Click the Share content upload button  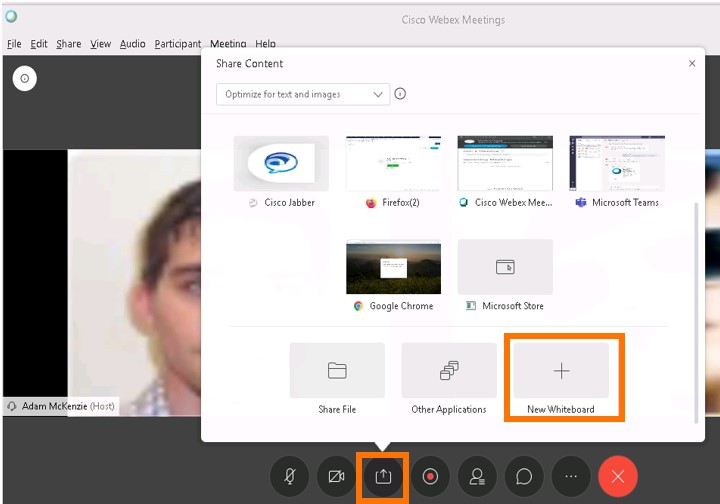coord(383,476)
